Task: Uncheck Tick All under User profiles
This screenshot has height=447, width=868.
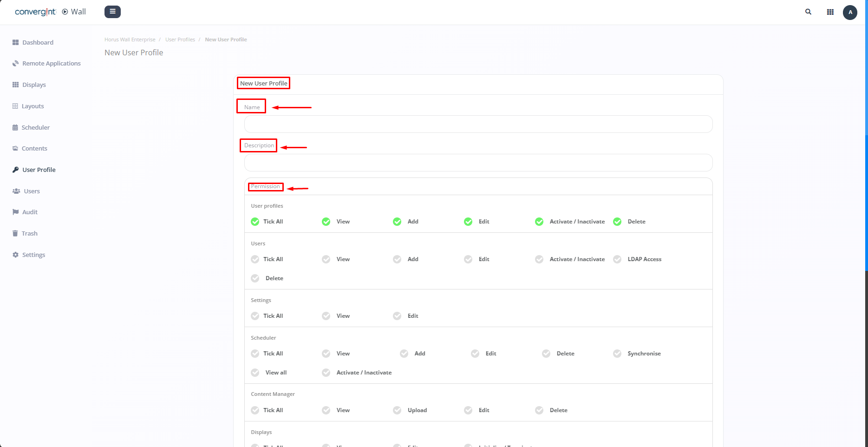Action: 255,222
